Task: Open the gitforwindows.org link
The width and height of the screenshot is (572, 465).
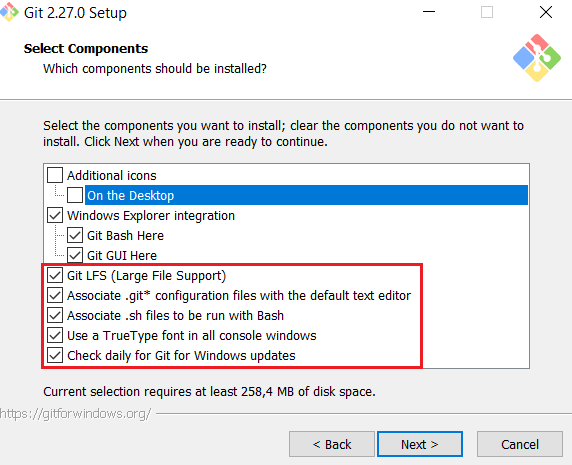Action: coord(76,414)
